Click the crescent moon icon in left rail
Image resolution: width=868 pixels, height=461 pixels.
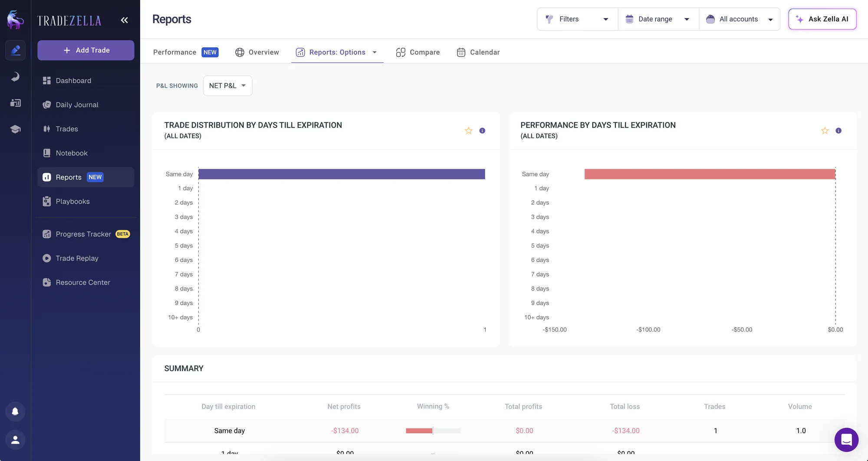pos(15,77)
